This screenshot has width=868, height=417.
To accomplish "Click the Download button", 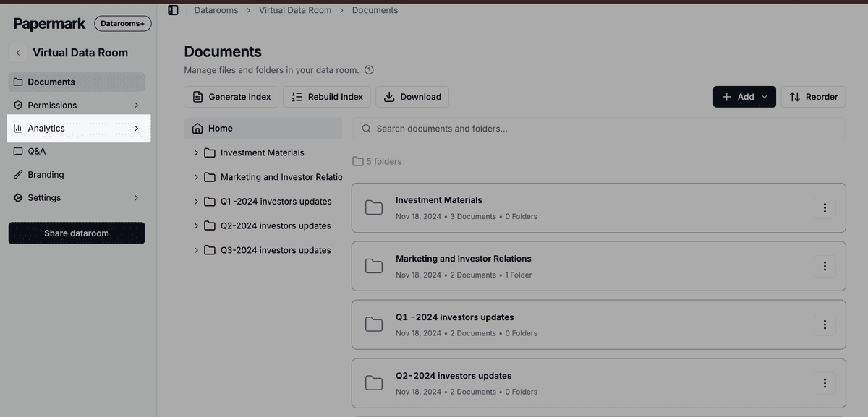I will tap(412, 97).
